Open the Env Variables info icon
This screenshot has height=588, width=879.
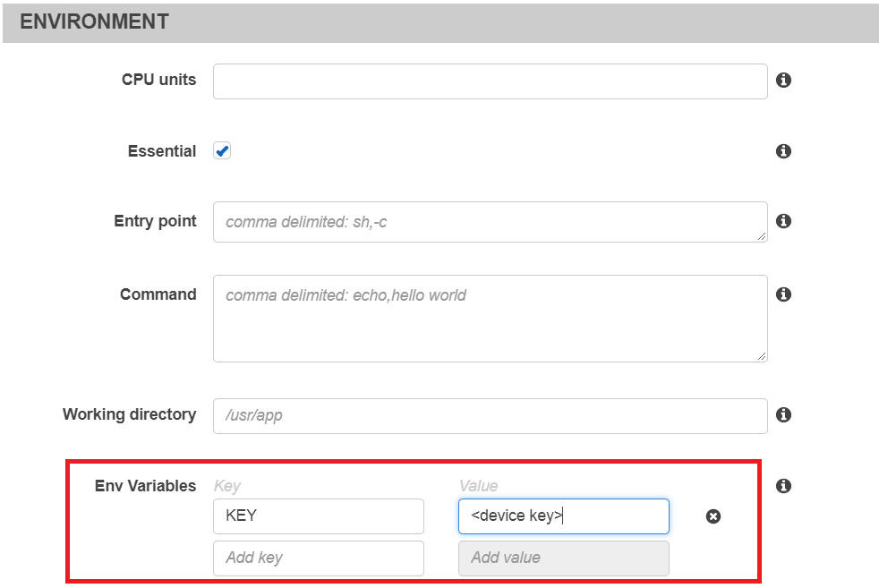[x=783, y=485]
